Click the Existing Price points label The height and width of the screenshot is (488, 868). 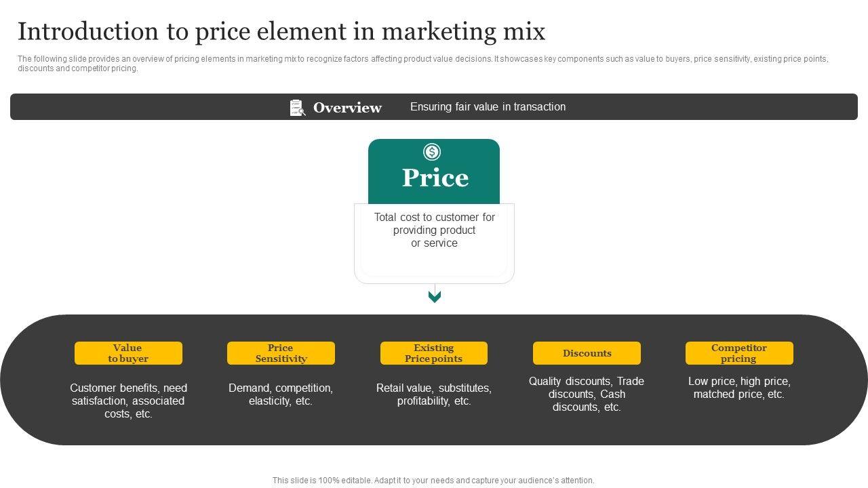[434, 353]
